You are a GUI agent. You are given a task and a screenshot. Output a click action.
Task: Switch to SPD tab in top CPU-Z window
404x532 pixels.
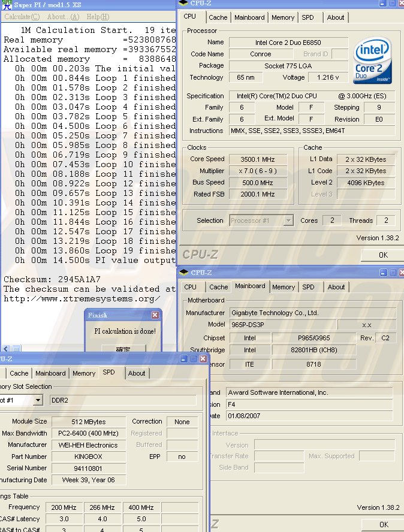[x=307, y=17]
